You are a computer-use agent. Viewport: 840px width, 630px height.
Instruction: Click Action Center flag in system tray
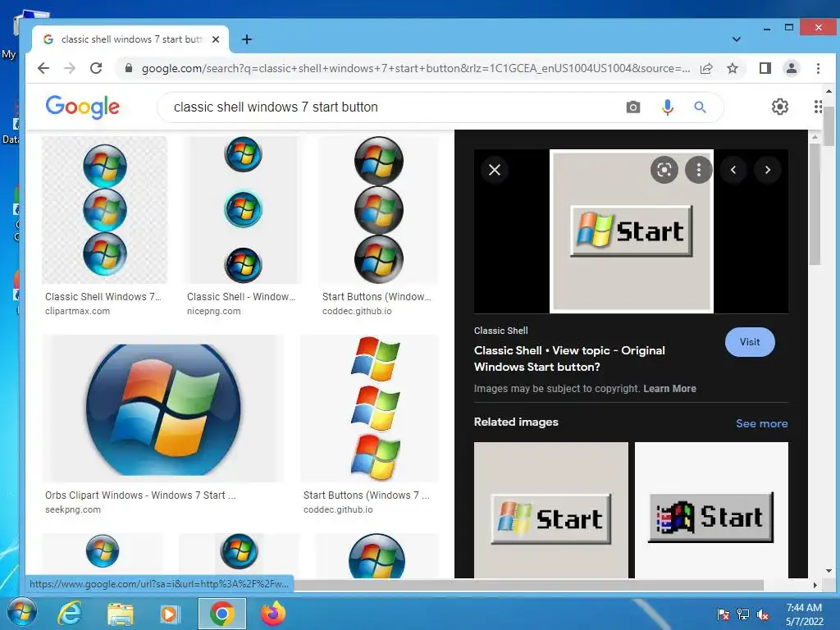tap(723, 614)
